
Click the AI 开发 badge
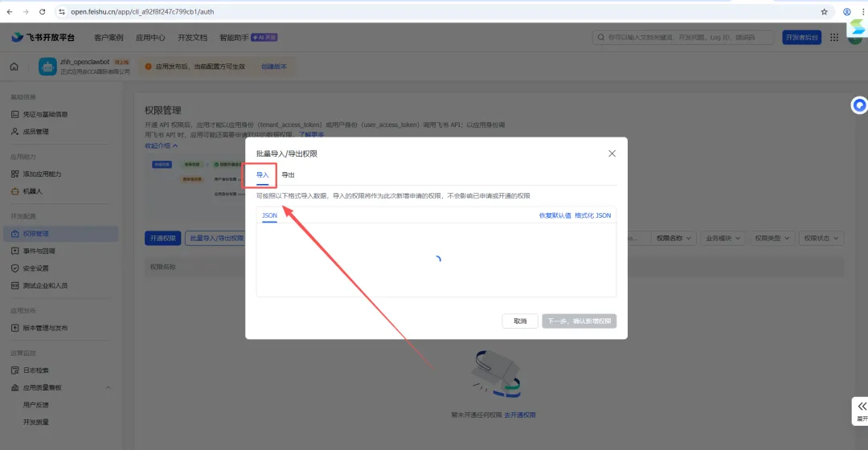coord(264,38)
